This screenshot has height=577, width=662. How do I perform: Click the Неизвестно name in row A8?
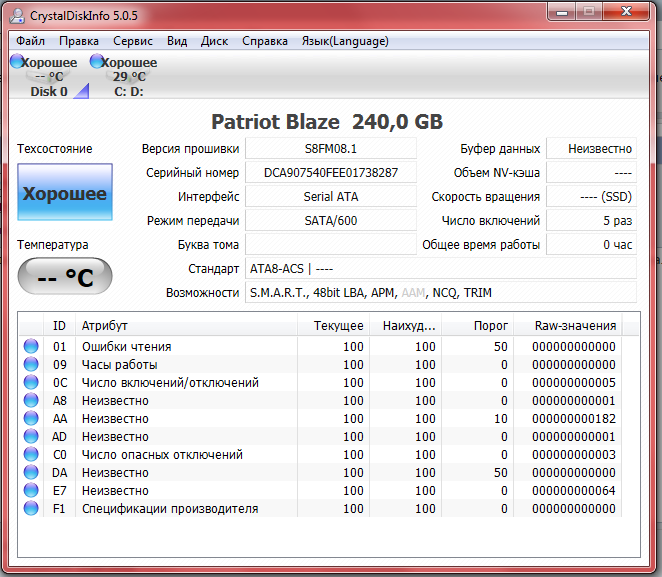pyautogui.click(x=115, y=401)
